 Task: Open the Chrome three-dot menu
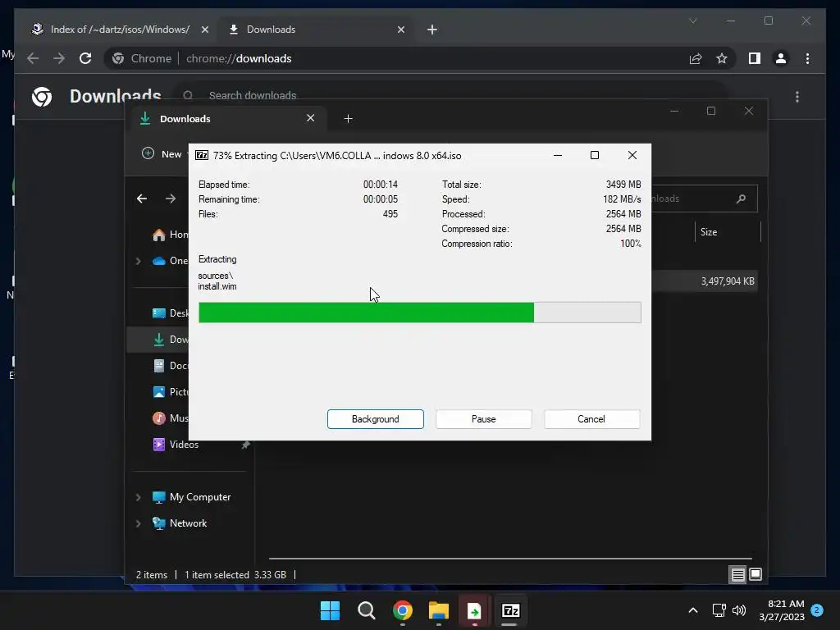(807, 58)
